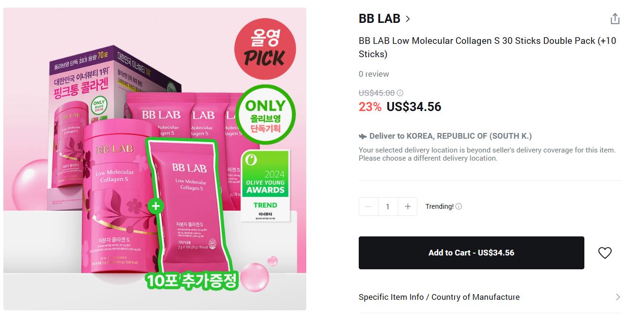Click the chevron next to BB LAB

(408, 19)
